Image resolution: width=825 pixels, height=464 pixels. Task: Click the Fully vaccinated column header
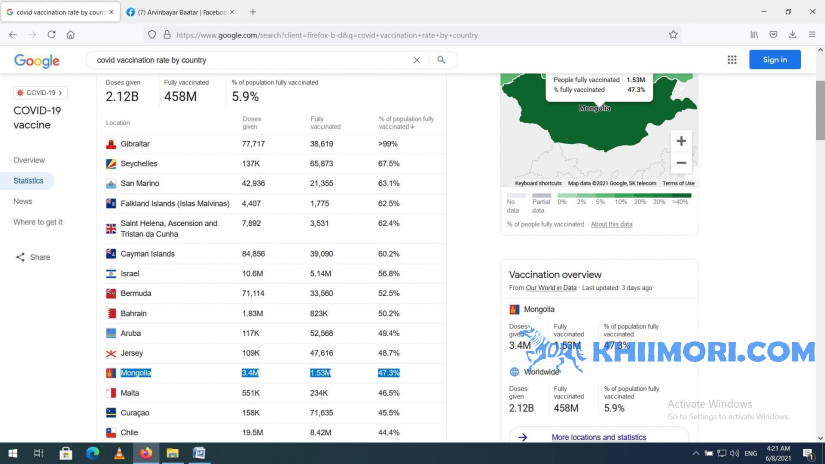pos(325,123)
